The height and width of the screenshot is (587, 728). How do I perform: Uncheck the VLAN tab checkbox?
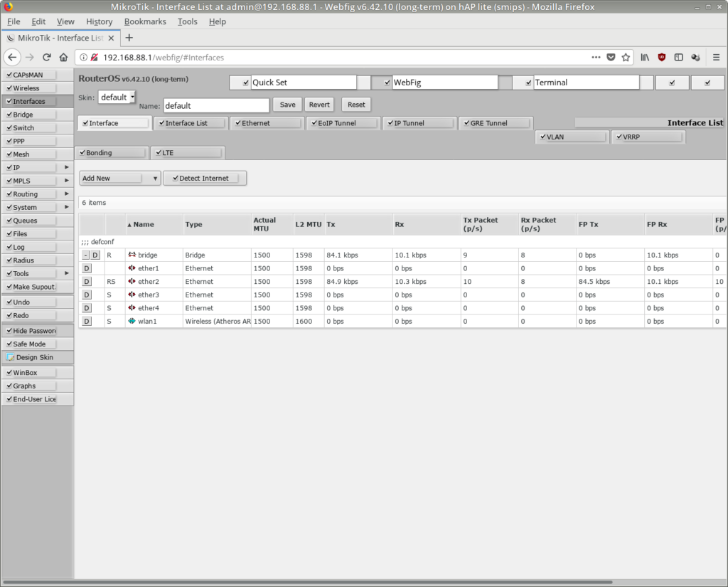tap(542, 137)
